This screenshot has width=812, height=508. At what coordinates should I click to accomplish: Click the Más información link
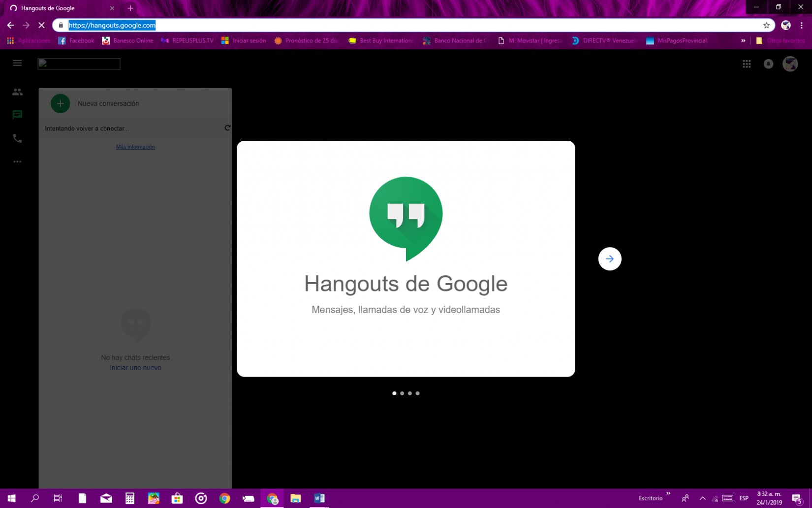135,147
